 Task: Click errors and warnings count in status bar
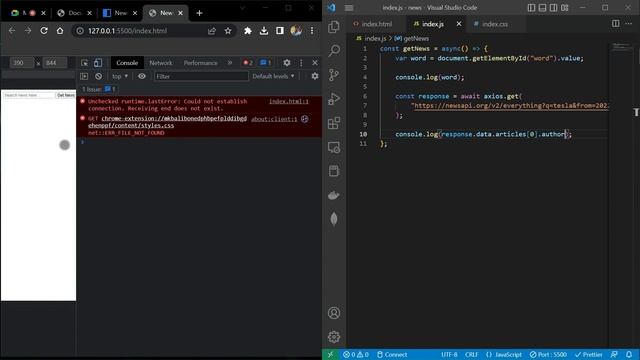356,354
